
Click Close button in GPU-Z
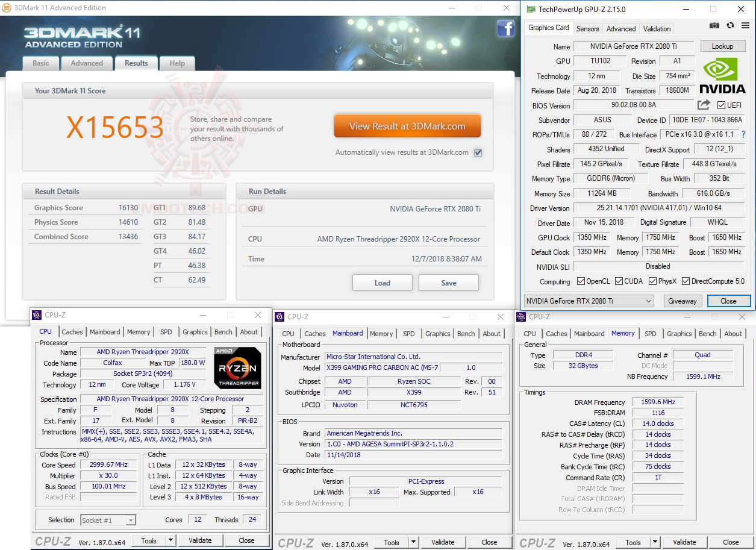click(728, 301)
